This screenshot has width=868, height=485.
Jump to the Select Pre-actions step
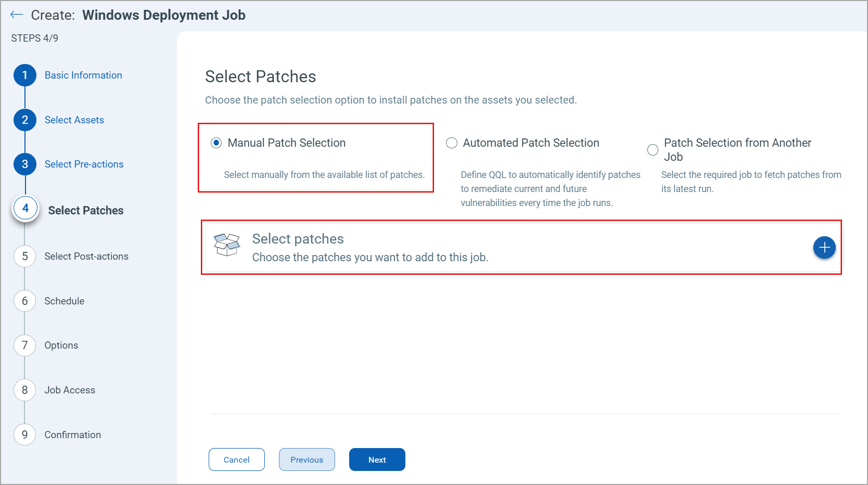84,164
